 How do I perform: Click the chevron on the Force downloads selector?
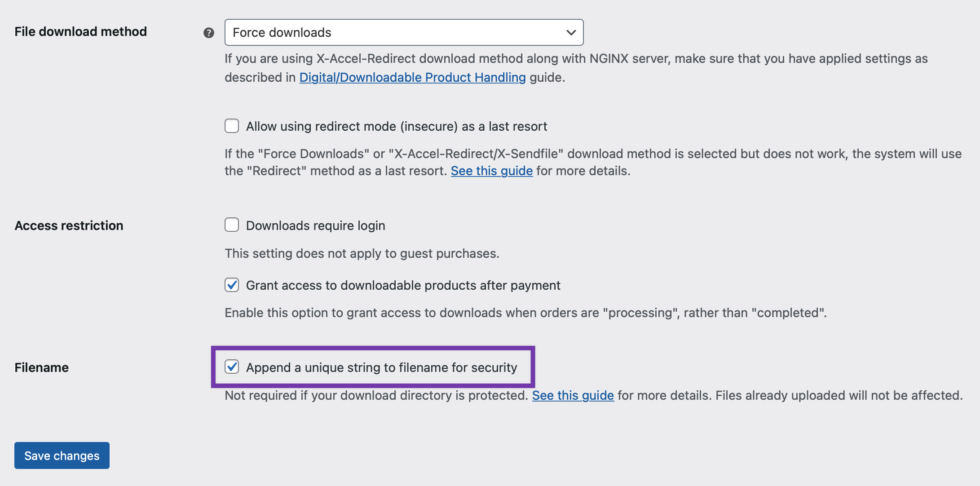coord(569,32)
